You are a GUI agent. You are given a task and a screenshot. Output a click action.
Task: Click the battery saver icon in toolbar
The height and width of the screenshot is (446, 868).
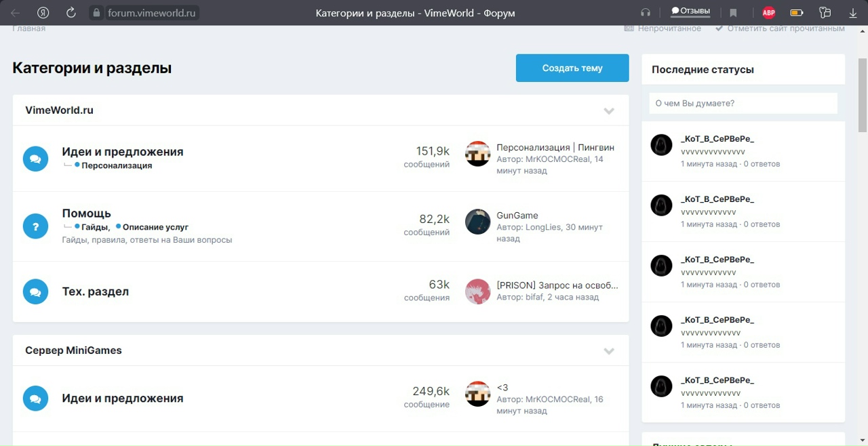pos(797,13)
